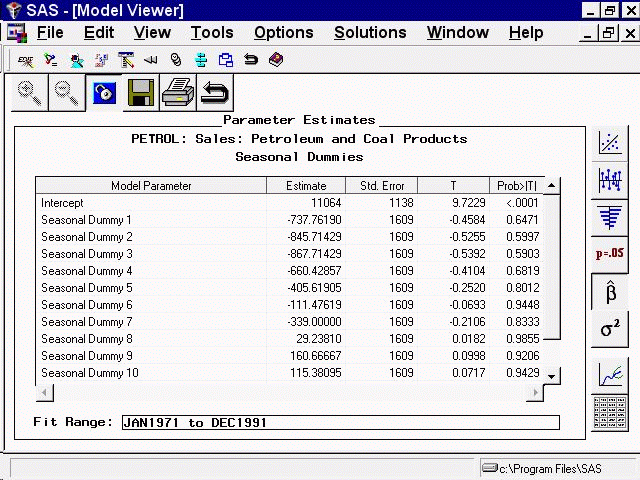Click the small toolbar help book icon
The width and height of the screenshot is (640, 480).
276,60
